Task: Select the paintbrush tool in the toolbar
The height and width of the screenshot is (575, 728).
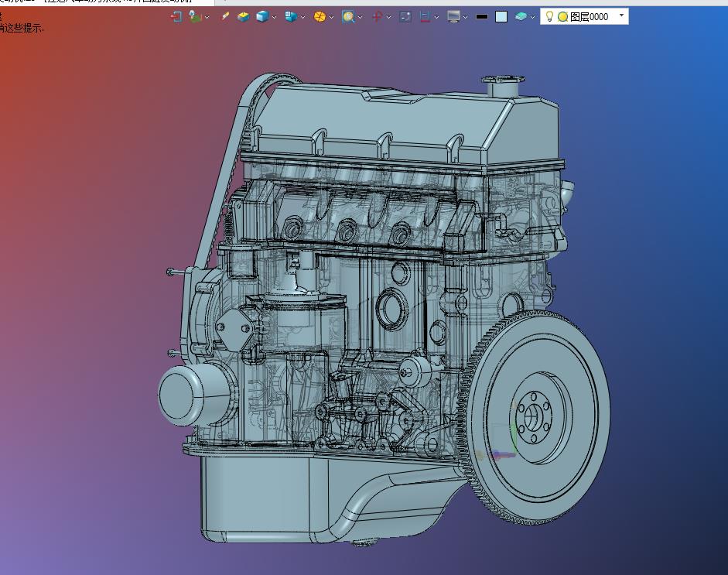Action: click(x=225, y=16)
